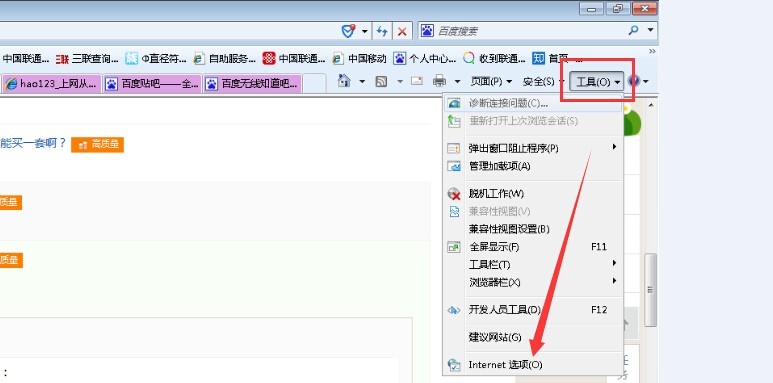Open the 页面(P) menu
Screen dimensions: 773x383
pyautogui.click(x=492, y=81)
